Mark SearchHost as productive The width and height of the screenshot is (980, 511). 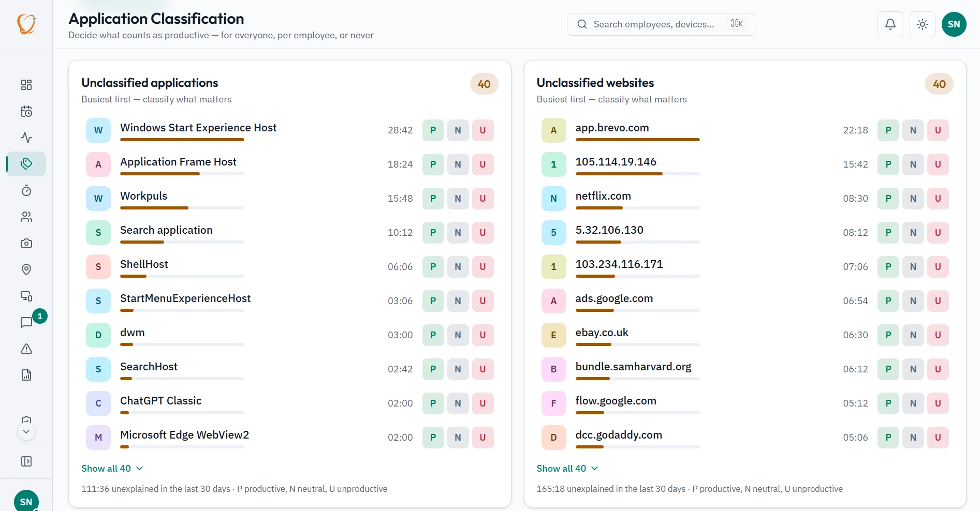pyautogui.click(x=433, y=369)
